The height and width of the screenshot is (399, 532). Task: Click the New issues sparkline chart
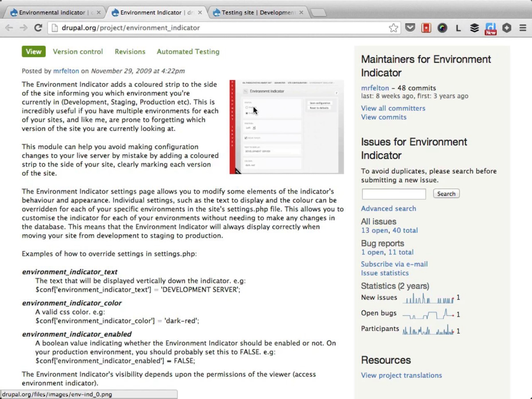tap(428, 298)
